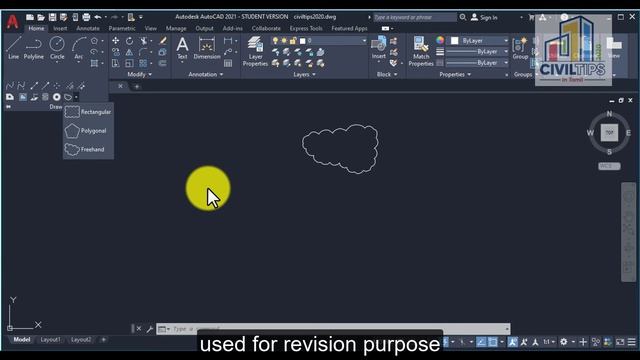Expand the Block panel dropdown
The height and width of the screenshot is (360, 640).
pyautogui.click(x=387, y=74)
